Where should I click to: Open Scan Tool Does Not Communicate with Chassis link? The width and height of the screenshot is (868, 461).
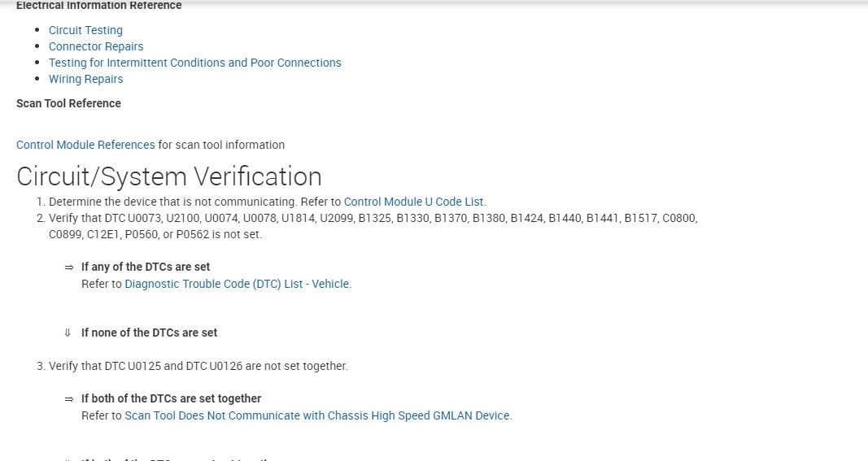click(x=317, y=415)
